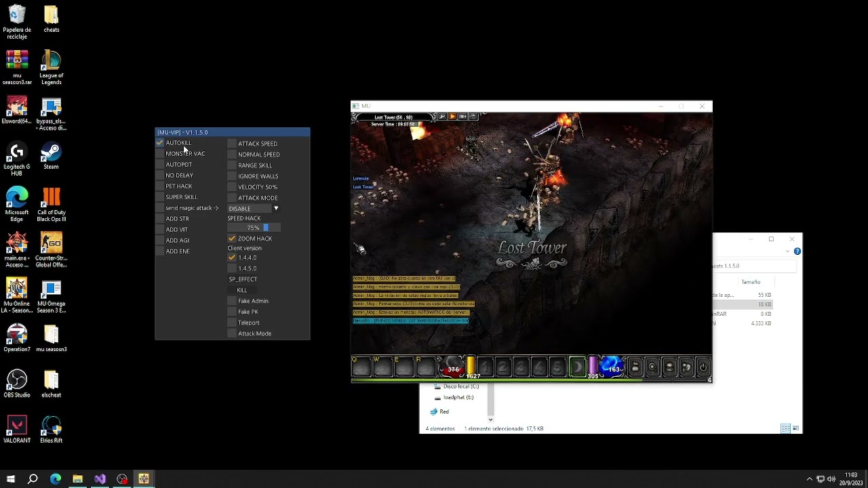The height and width of the screenshot is (488, 868).
Task: Check the ATTACK SPEED option
Action: (232, 144)
